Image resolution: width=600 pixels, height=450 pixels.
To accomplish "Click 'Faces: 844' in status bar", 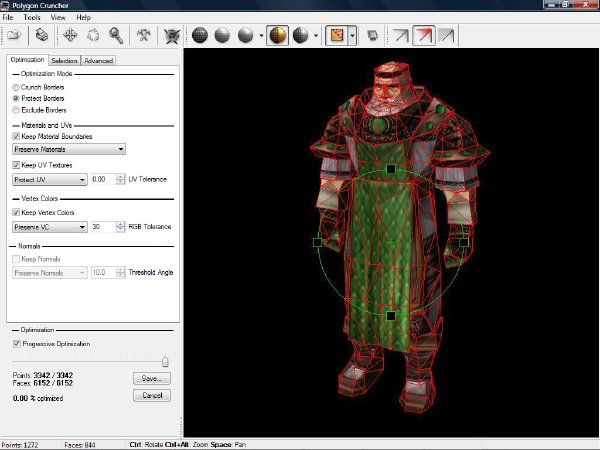I will [x=80, y=445].
